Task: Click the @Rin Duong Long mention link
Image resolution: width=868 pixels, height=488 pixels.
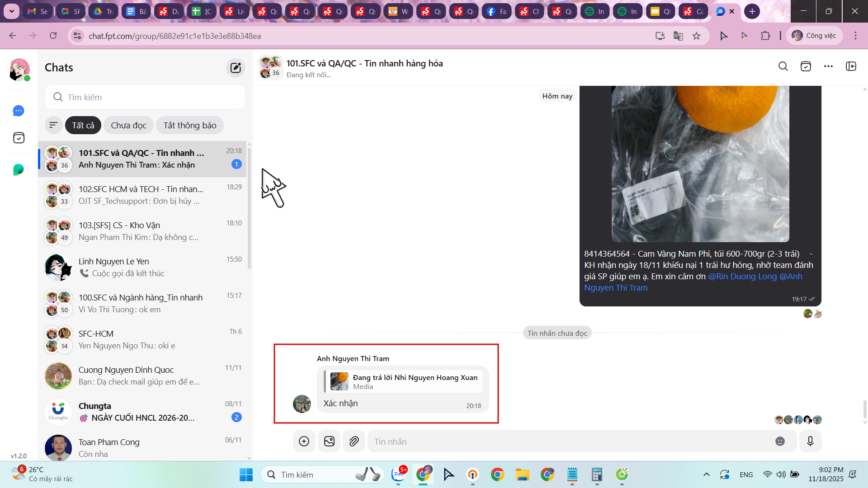Action: (742, 277)
